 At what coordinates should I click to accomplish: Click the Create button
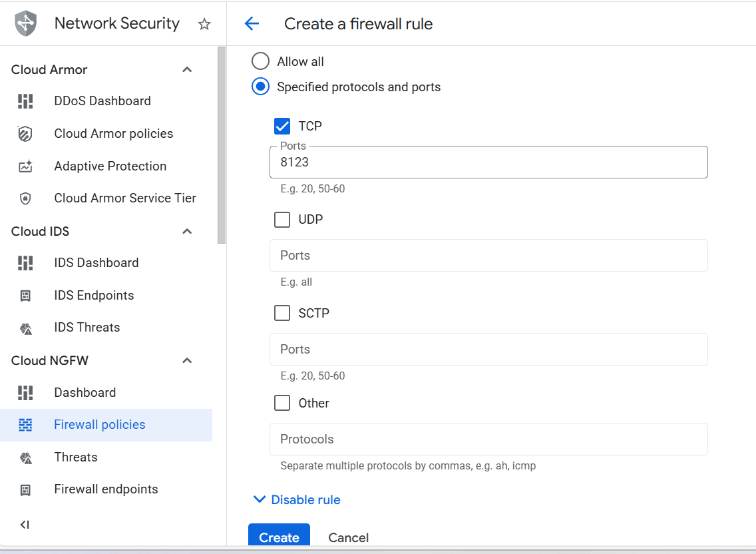(x=279, y=537)
